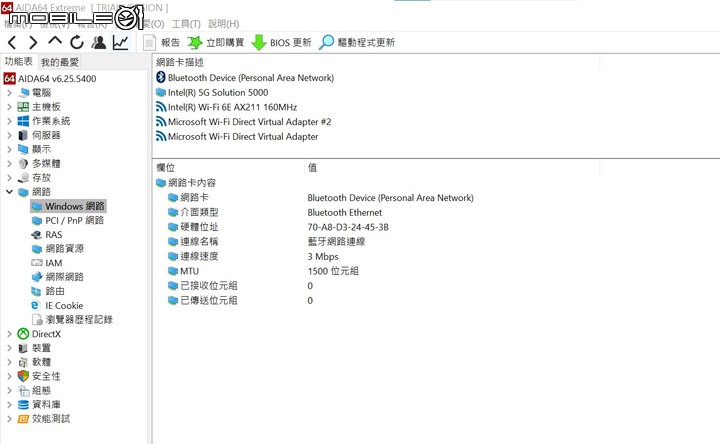Expand the 顯示 tree node
This screenshot has width=720, height=444.
(10, 150)
